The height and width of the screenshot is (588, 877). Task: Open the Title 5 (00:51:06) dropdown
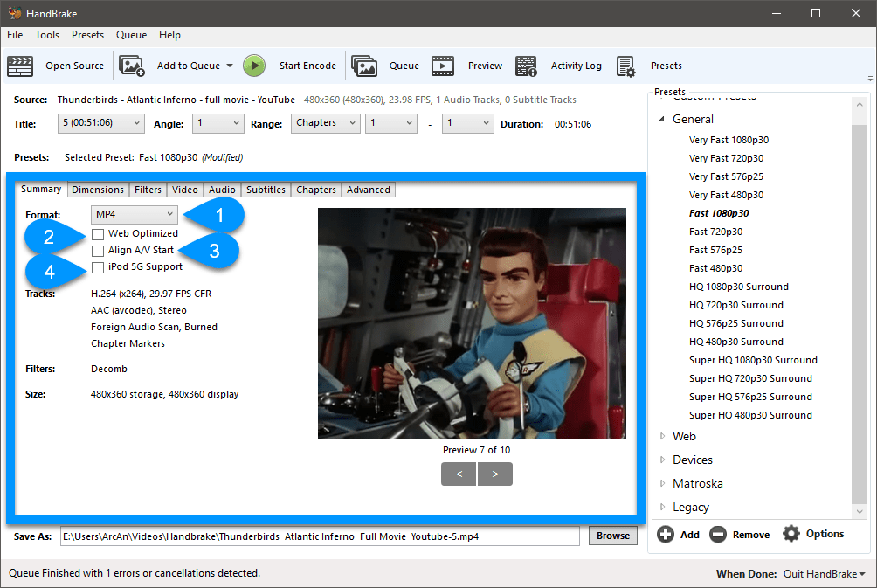click(101, 123)
